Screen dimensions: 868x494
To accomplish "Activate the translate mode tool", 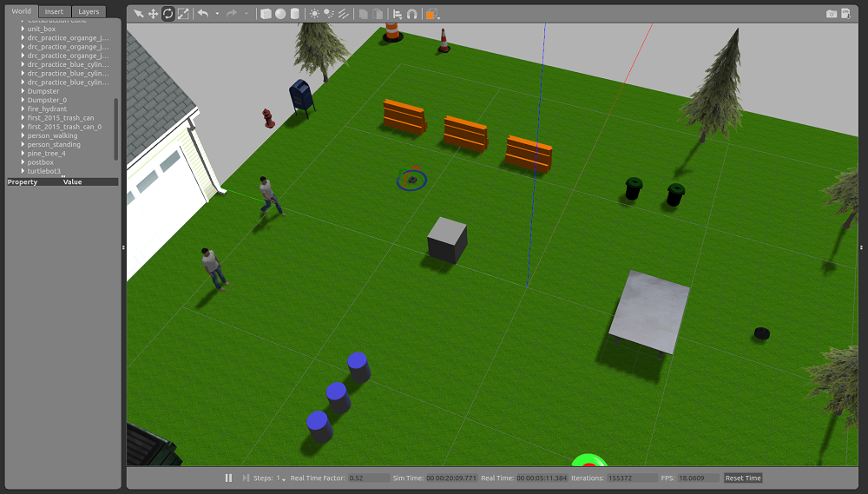I will 153,14.
